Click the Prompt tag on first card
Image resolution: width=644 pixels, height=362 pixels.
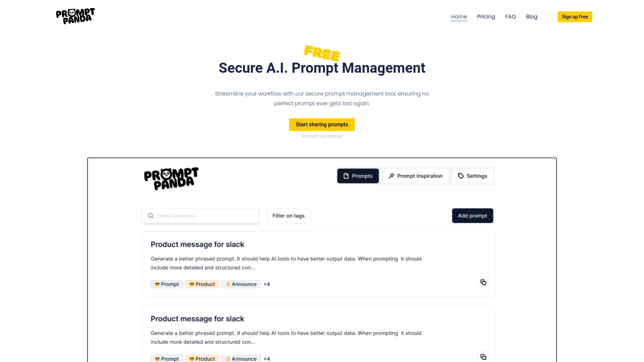167,284
